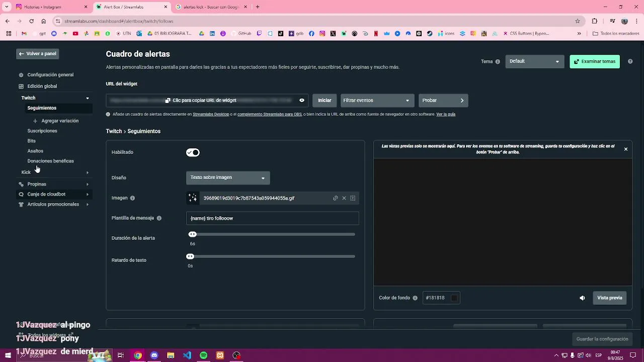Click Guardar la configuración button
Viewport: 644px width, 362px height.
click(x=602, y=339)
